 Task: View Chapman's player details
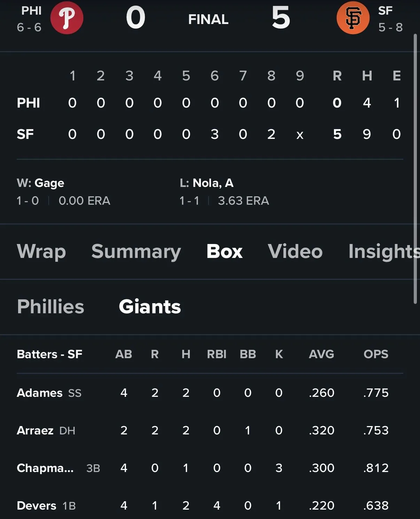pyautogui.click(x=45, y=468)
